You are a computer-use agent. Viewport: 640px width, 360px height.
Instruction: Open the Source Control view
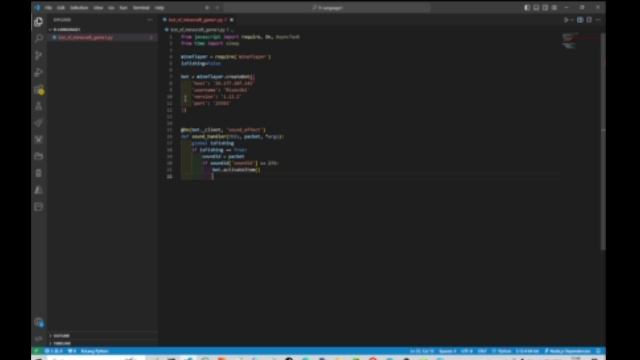(38, 56)
